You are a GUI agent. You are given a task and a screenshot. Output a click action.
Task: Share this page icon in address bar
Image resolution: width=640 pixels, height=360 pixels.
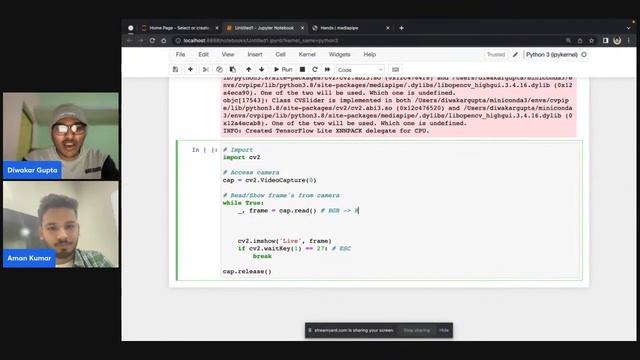580,40
